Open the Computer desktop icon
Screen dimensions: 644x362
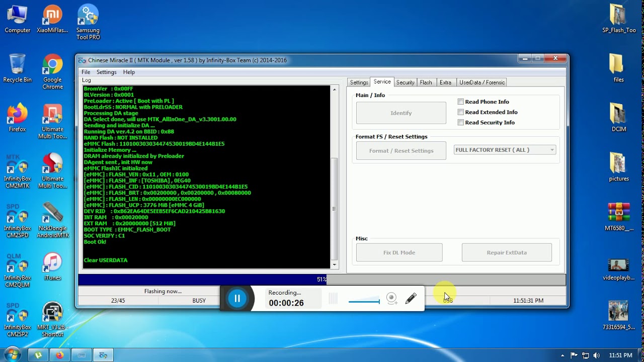(x=18, y=19)
